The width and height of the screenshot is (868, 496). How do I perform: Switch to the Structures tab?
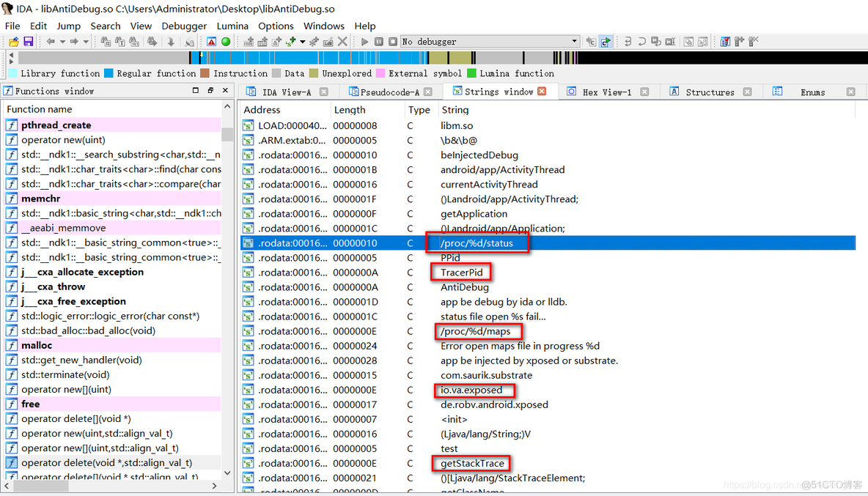(x=710, y=92)
